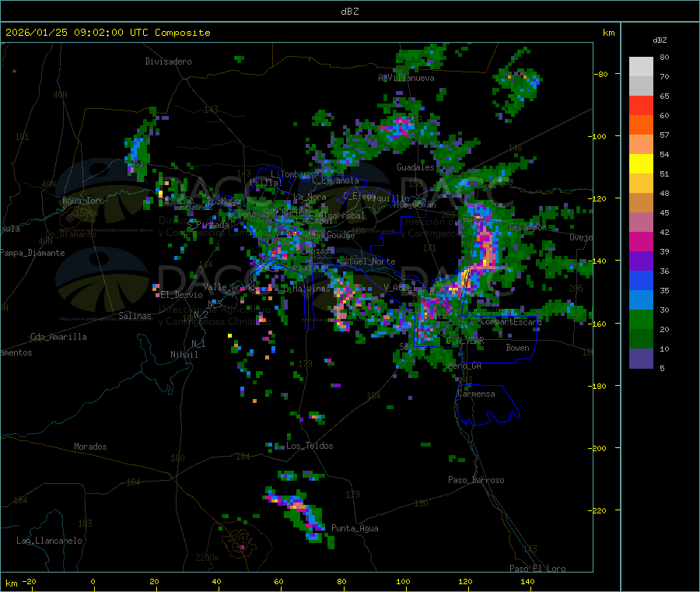Click the Lag.Llancanelo map label
700x592 pixels.
[50, 541]
